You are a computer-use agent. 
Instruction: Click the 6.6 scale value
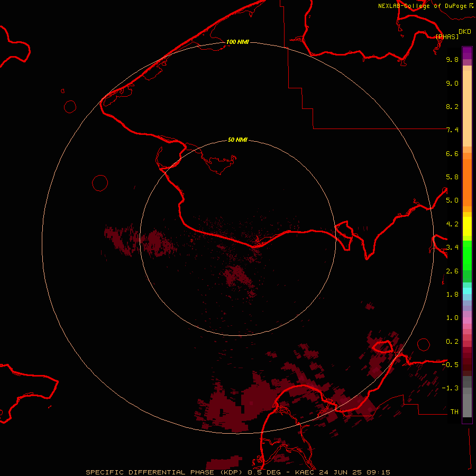click(x=452, y=153)
